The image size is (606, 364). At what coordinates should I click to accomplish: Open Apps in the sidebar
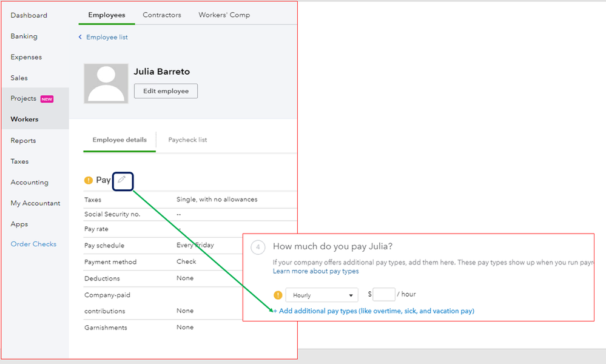pyautogui.click(x=19, y=224)
